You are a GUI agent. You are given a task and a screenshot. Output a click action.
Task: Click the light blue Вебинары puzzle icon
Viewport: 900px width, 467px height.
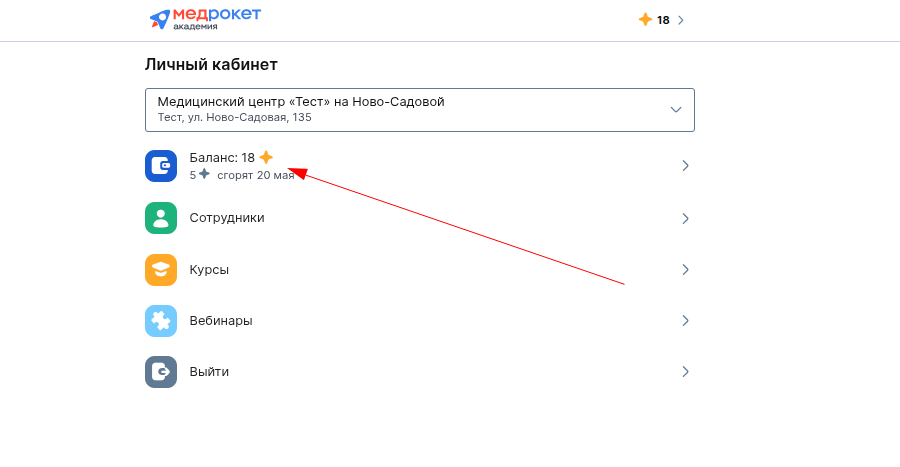(161, 321)
